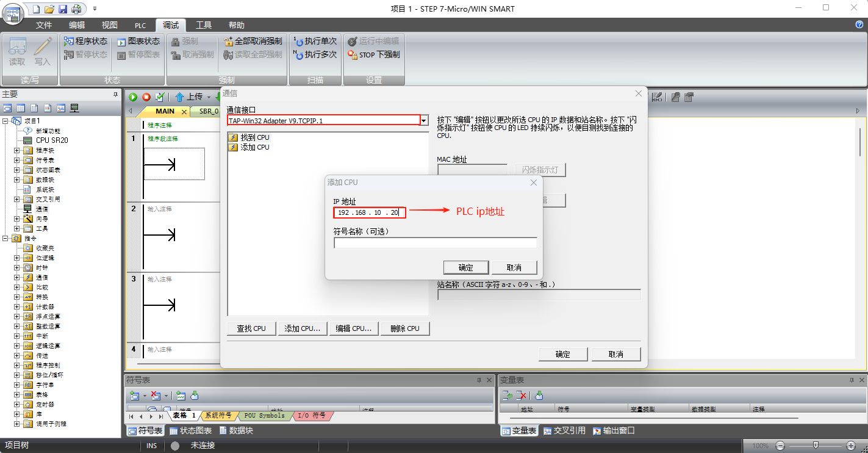This screenshot has width=868, height=453.
Task: Click the Run (green play) PLC icon
Action: 133,97
